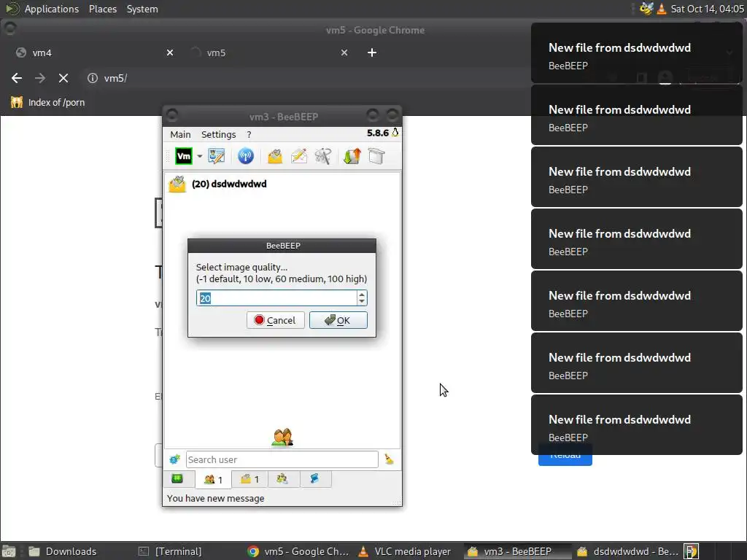Switch to Downloads in the taskbar
The width and height of the screenshot is (747, 560).
click(63, 551)
